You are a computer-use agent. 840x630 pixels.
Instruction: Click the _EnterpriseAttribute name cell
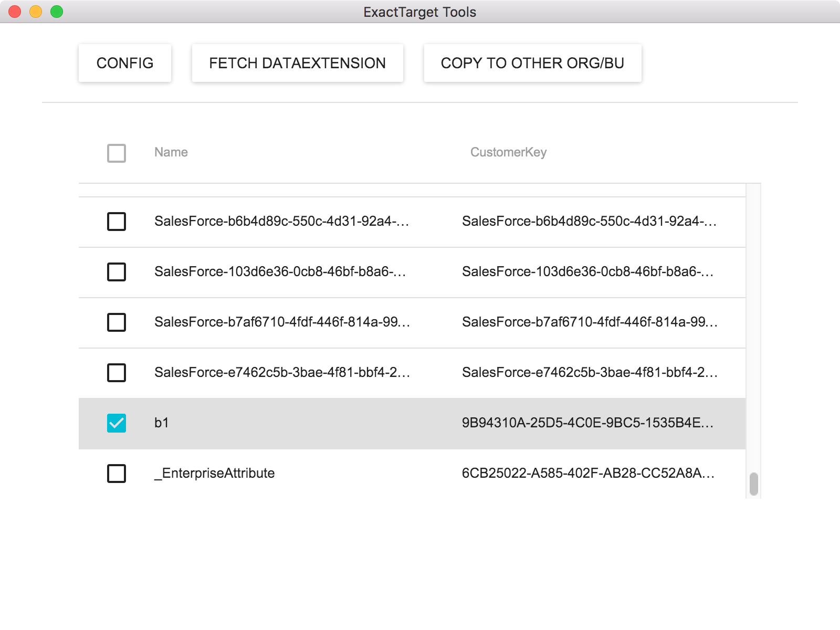[x=215, y=474]
